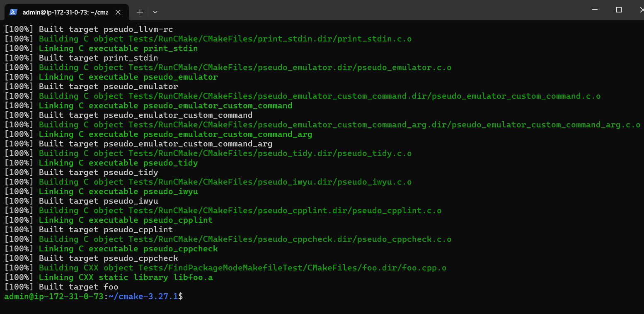Viewport: 644px width, 314px height.
Task: Click the "Built target foo" line
Action: 78,287
